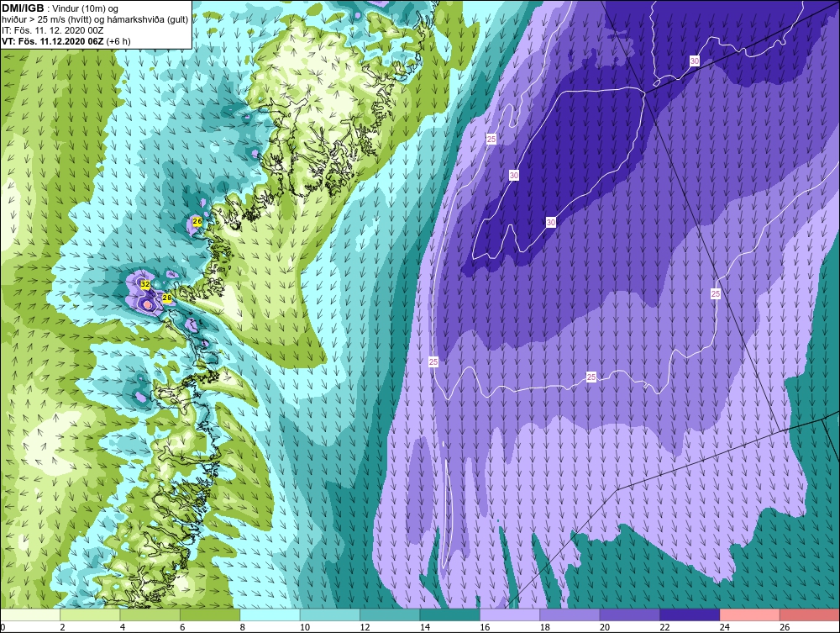Click the legend scale value 20
This screenshot has height=633, width=840.
[605, 627]
